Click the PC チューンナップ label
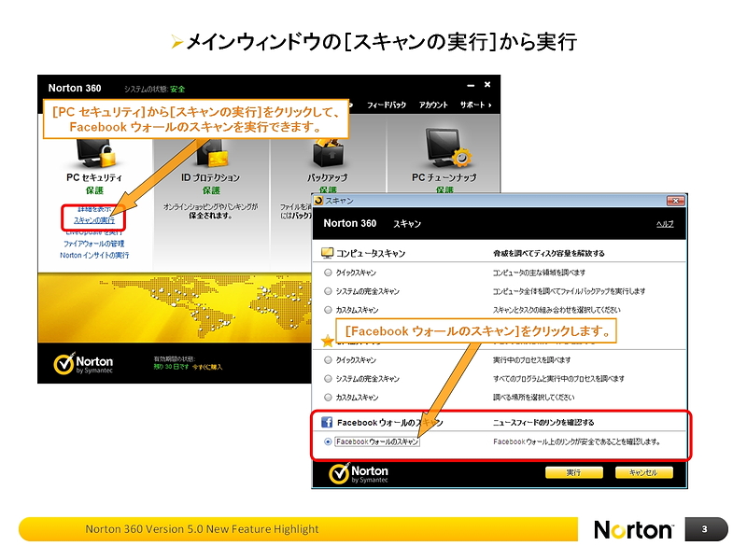 [x=444, y=177]
